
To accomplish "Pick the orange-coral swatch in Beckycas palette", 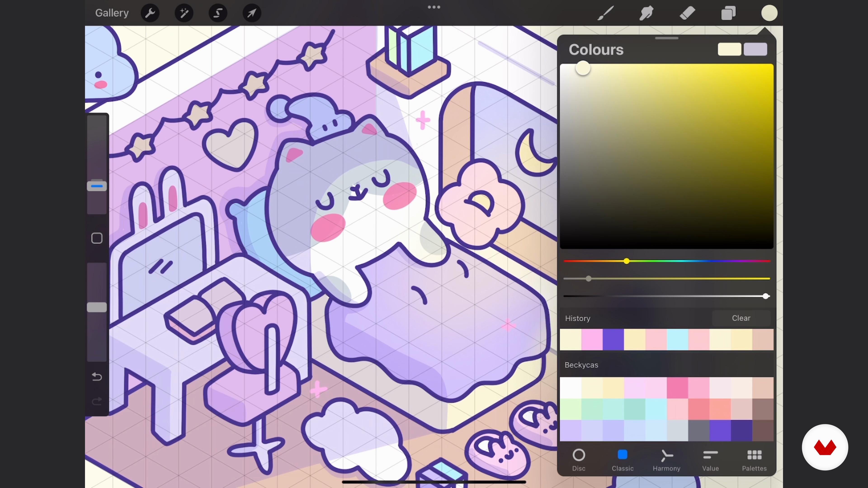I will pos(720,409).
